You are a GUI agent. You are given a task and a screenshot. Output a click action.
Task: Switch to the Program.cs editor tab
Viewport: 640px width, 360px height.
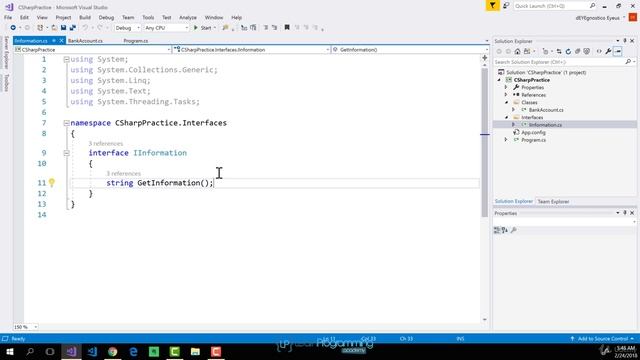136,41
